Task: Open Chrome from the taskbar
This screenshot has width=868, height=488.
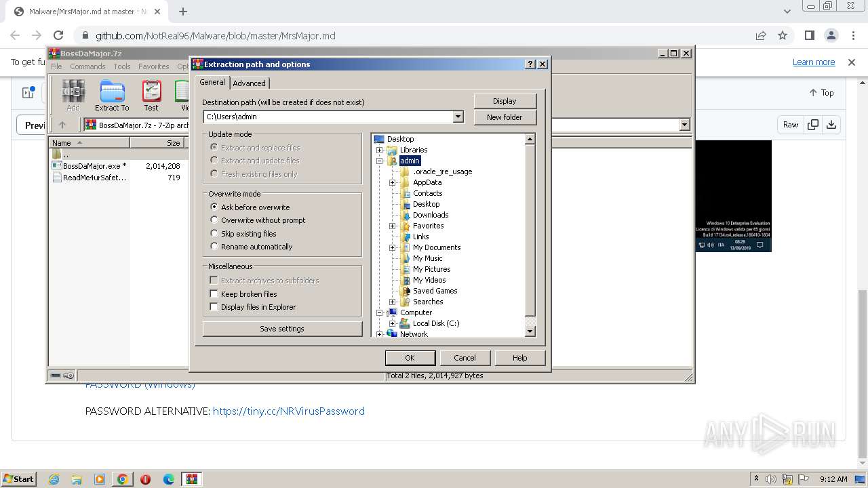Action: (123, 479)
